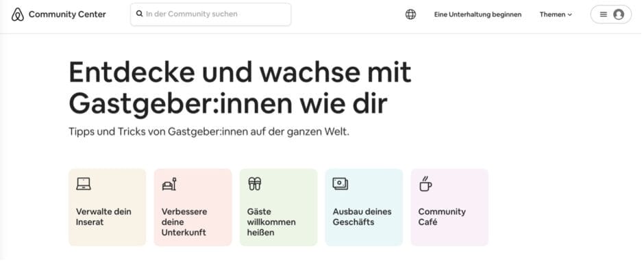Open the globe language selector
Image resolution: width=644 pixels, height=262 pixels.
point(412,14)
